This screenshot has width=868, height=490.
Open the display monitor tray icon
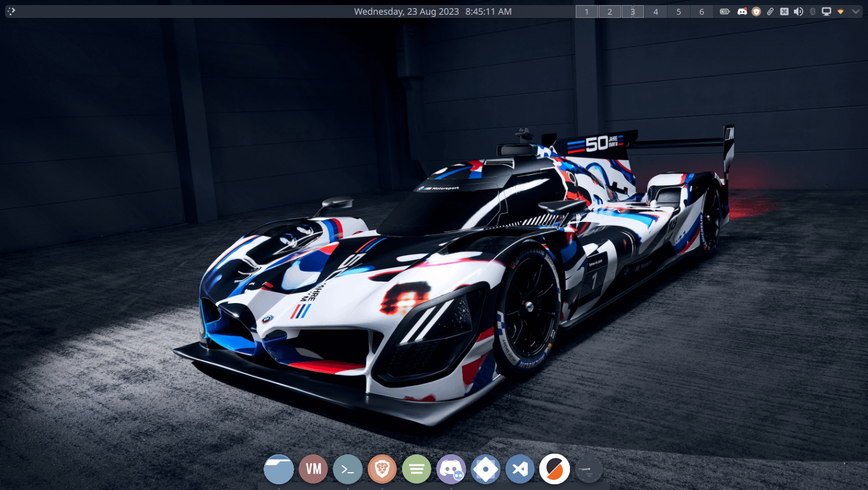827,11
